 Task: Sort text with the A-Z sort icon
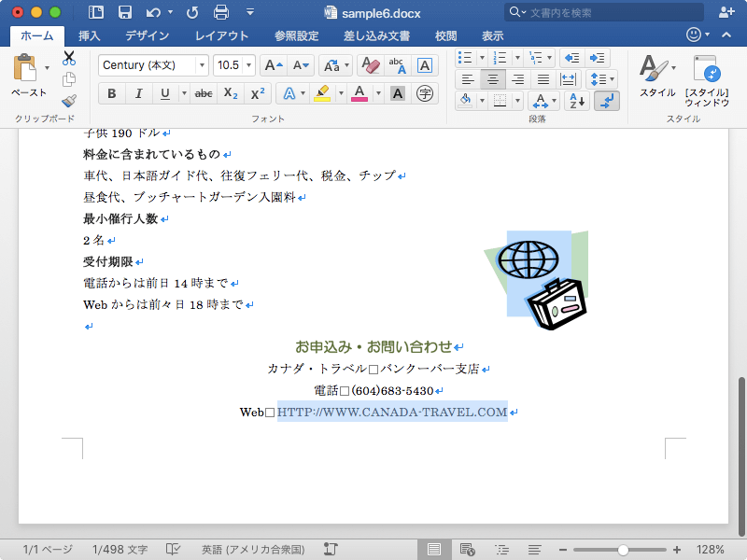(x=577, y=101)
